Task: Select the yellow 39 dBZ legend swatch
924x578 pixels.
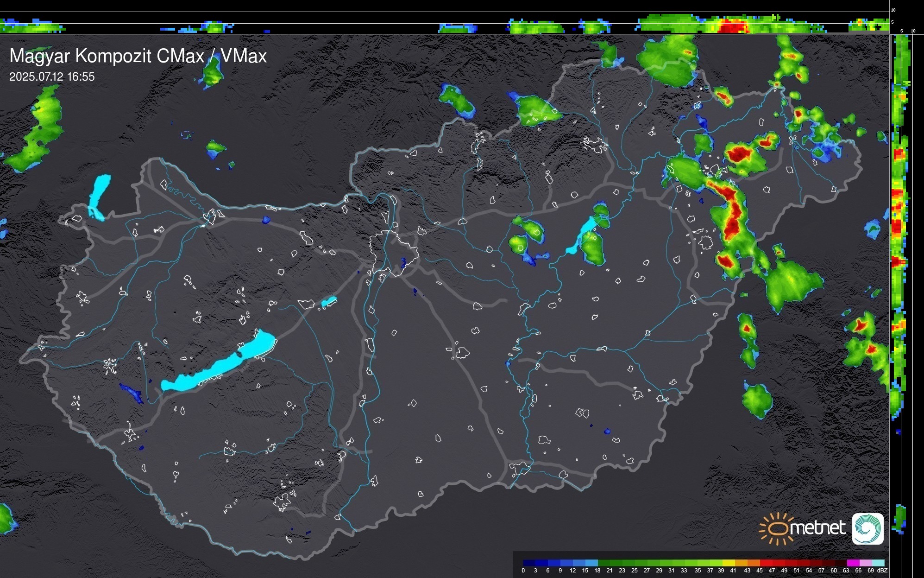Action: coord(729,563)
